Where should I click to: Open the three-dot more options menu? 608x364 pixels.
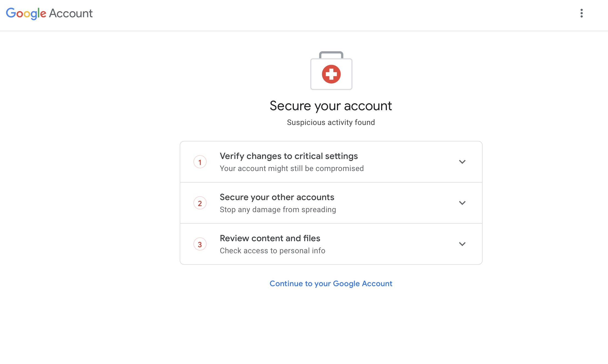point(581,13)
